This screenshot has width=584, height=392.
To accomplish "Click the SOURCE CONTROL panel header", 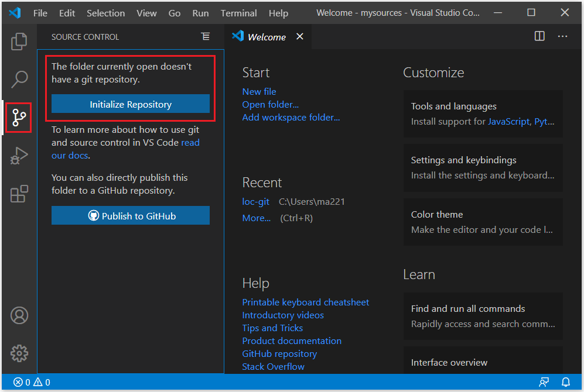I will point(85,37).
